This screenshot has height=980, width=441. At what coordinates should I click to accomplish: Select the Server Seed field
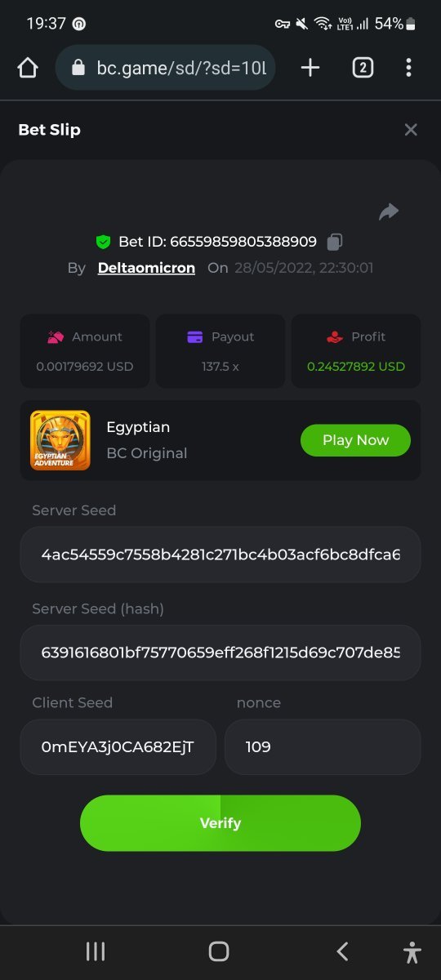(220, 555)
